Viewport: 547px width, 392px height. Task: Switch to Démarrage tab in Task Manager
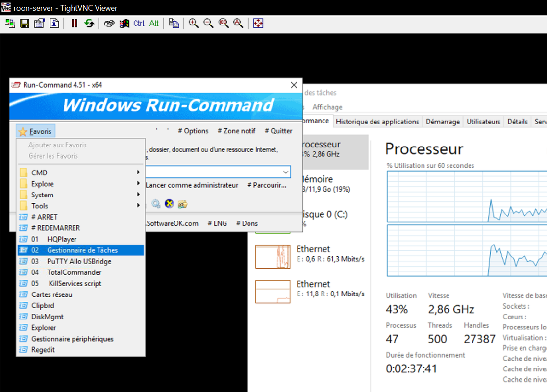pos(443,122)
